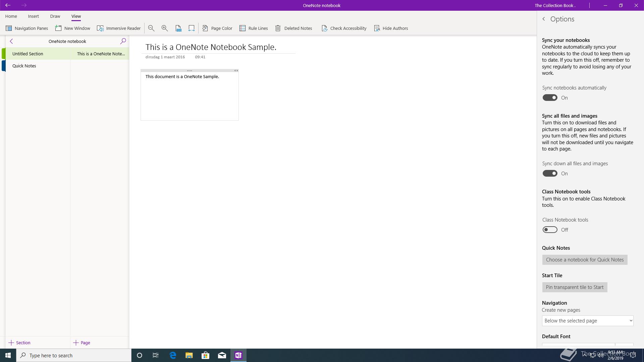Viewport: 644px width, 362px height.
Task: Open Page Color options
Action: click(217, 28)
